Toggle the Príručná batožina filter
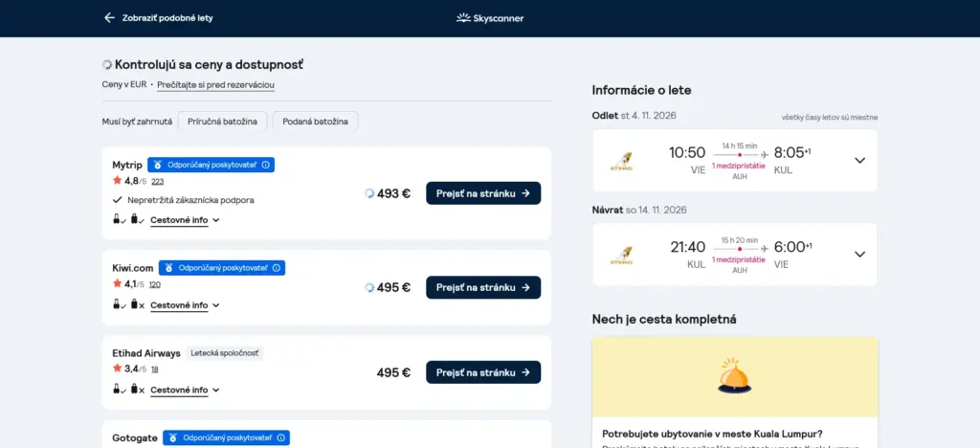This screenshot has height=448, width=980. (x=222, y=122)
